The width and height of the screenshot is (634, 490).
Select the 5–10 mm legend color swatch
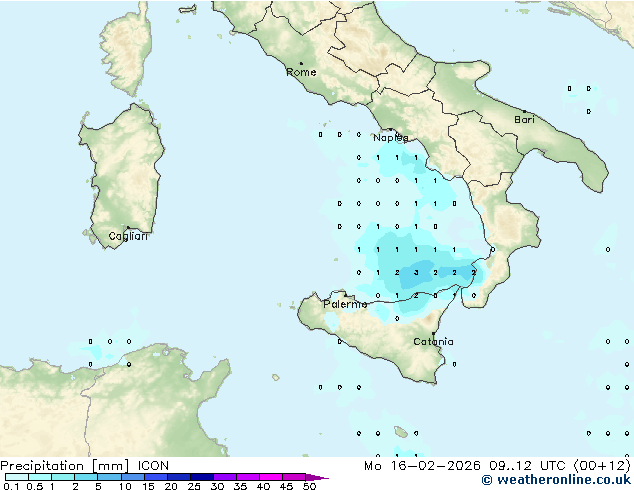click(x=109, y=477)
